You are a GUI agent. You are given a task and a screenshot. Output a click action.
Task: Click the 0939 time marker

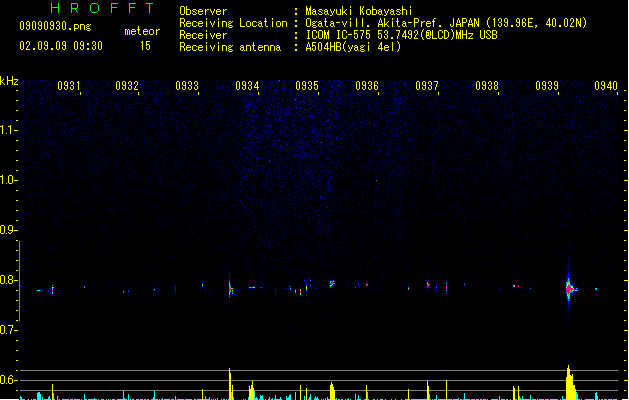coord(547,86)
